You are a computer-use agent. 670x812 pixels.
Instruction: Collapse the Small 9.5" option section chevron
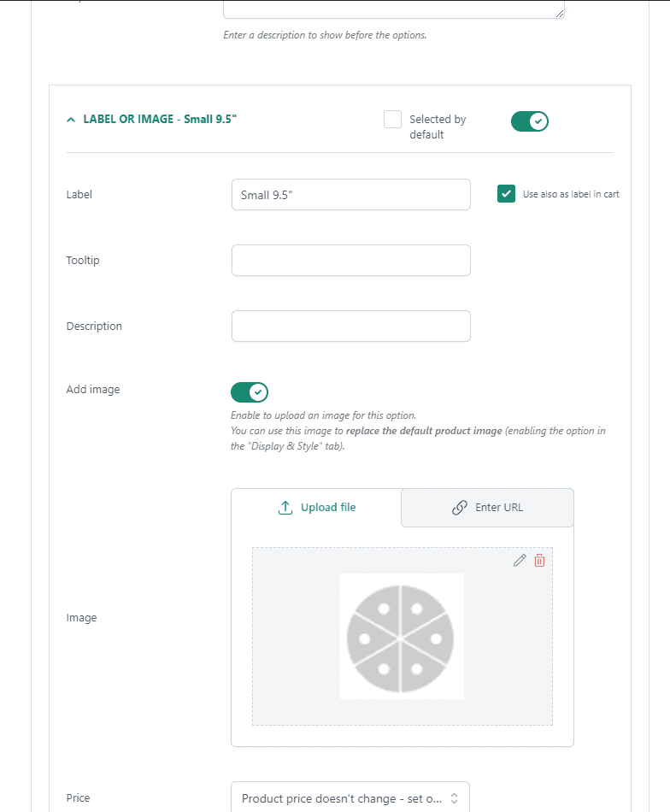tap(71, 120)
